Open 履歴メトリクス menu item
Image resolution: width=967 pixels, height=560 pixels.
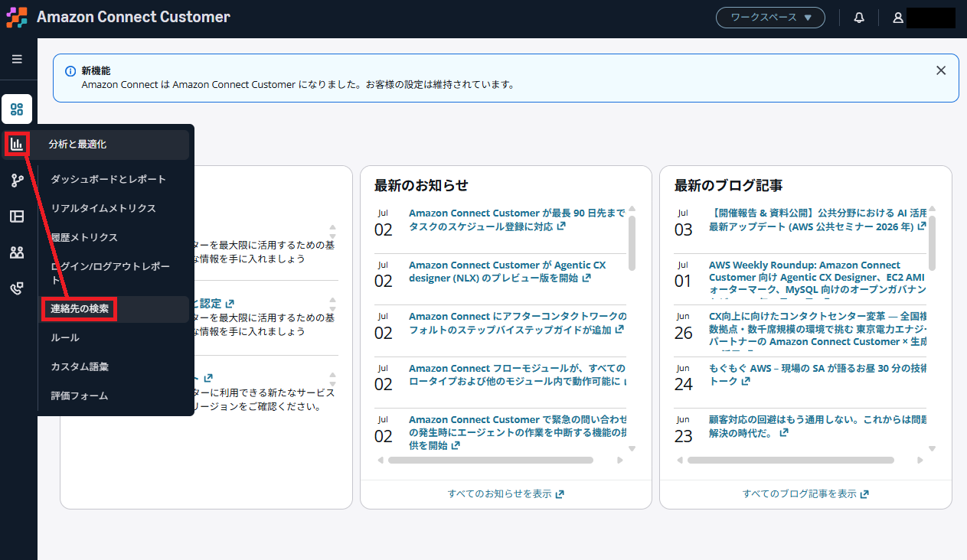84,237
